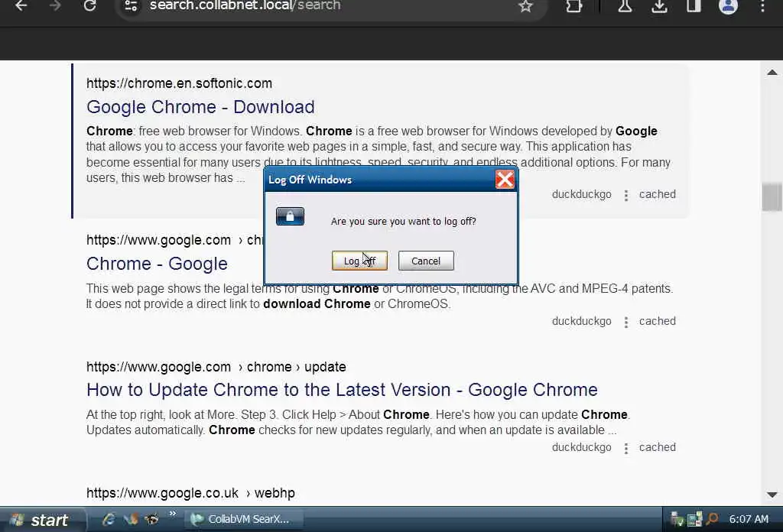Toggle the browser side panel icon
783x532 pixels.
click(x=694, y=6)
